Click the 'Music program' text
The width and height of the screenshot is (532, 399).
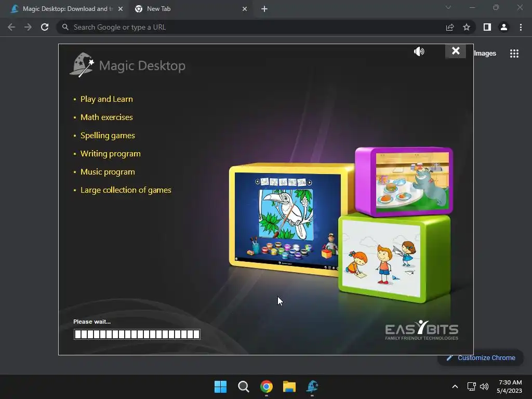(108, 172)
